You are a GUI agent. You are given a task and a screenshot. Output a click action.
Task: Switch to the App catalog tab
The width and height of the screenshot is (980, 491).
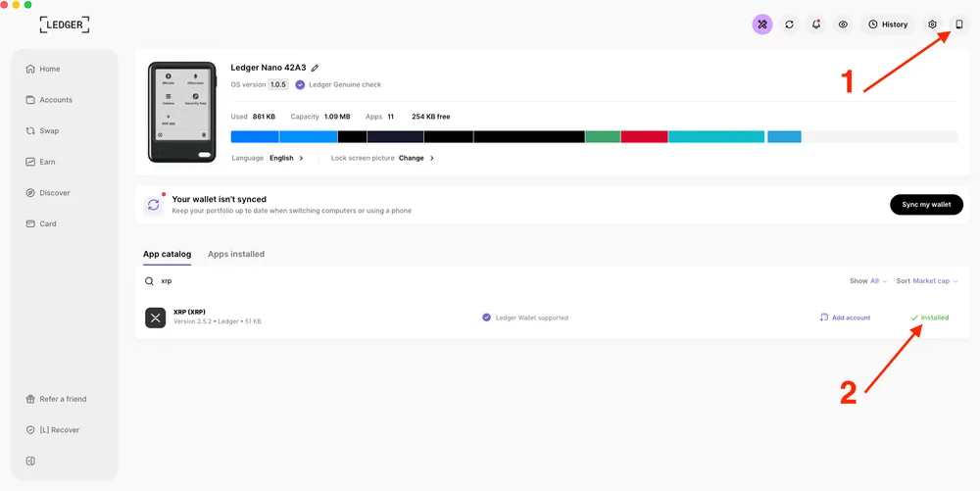pyautogui.click(x=167, y=254)
